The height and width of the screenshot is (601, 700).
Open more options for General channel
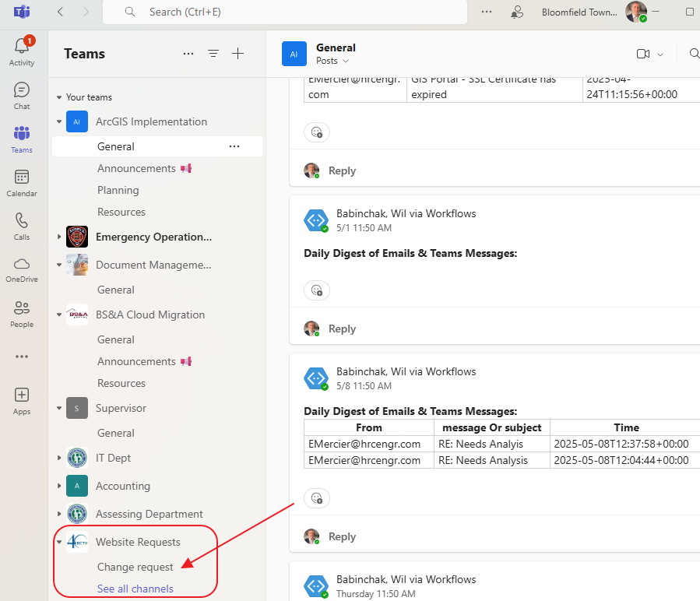pos(234,146)
